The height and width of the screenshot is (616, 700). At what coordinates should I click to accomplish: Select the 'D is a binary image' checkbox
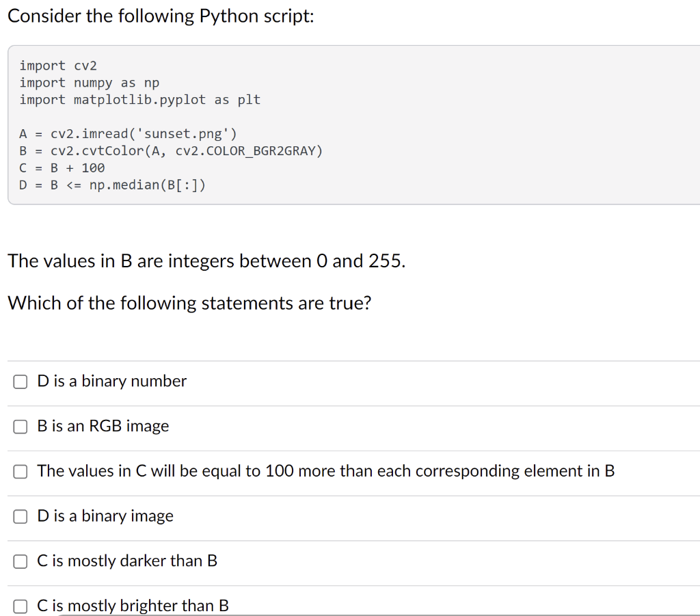tap(20, 516)
